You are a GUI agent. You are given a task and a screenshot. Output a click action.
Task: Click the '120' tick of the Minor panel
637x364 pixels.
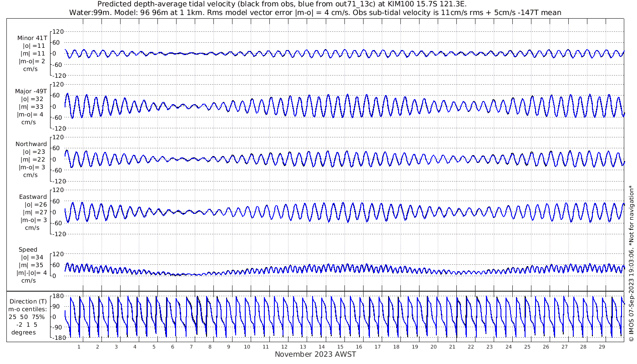58,31
